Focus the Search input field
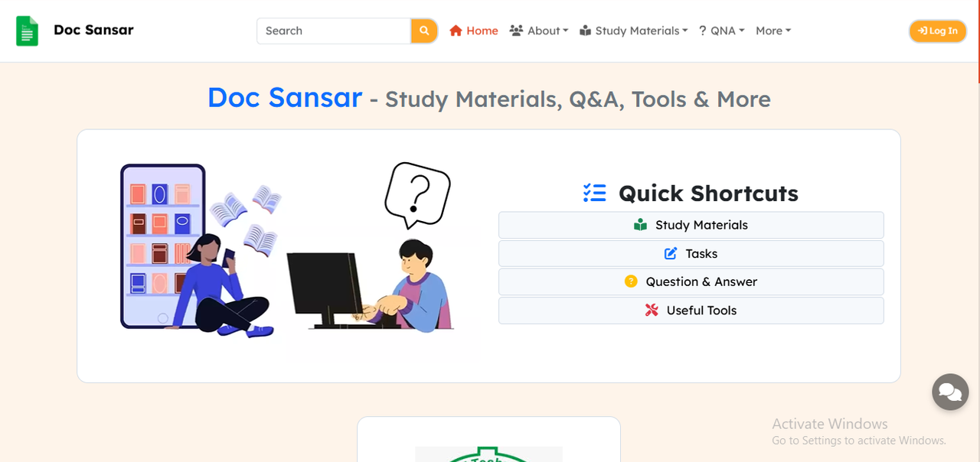980x462 pixels. (334, 31)
